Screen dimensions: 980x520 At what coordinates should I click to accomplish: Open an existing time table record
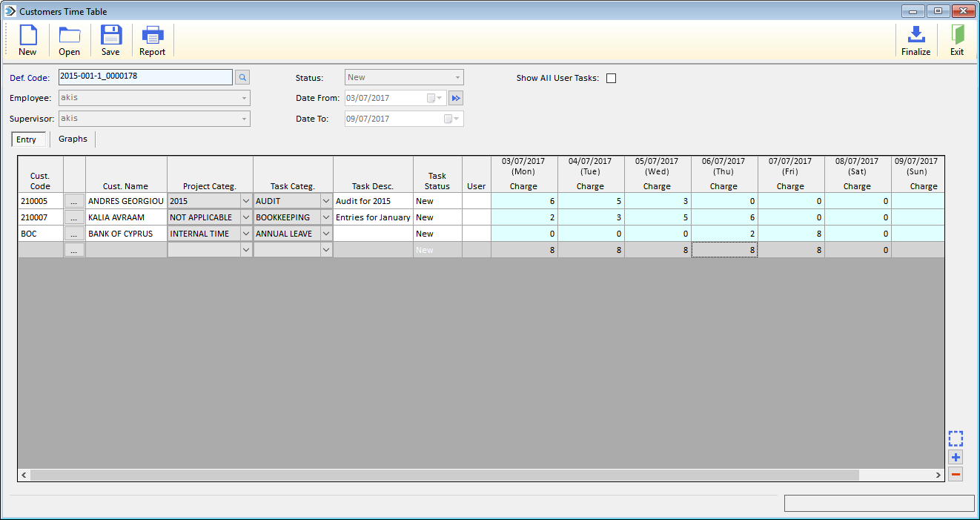[x=69, y=39]
